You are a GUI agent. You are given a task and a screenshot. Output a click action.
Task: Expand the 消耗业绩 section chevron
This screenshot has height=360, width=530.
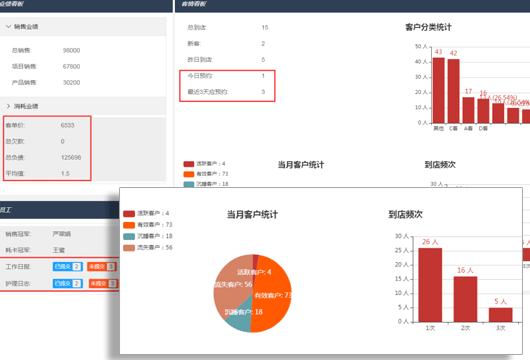[8, 106]
